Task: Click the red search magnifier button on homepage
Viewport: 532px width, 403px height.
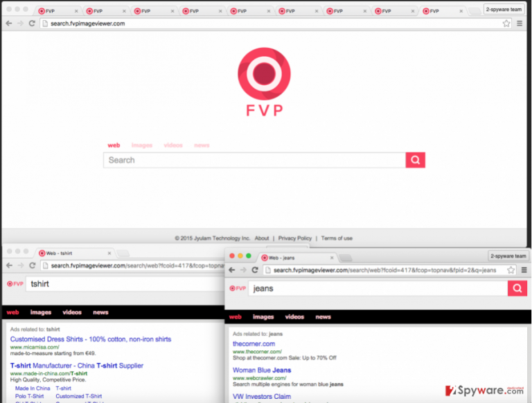Action: [x=416, y=160]
